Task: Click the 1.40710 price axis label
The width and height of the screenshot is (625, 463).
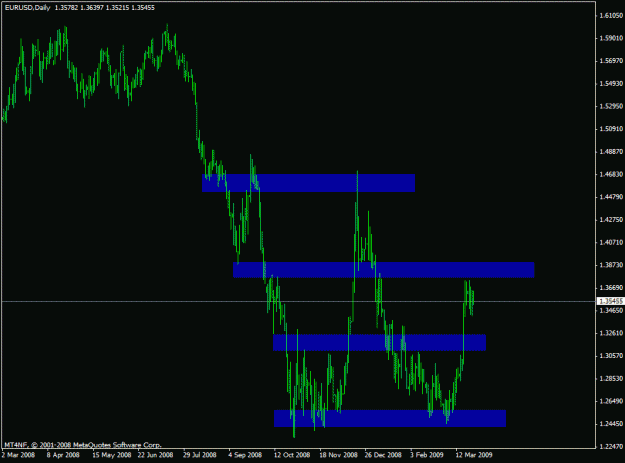Action: pyautogui.click(x=611, y=242)
